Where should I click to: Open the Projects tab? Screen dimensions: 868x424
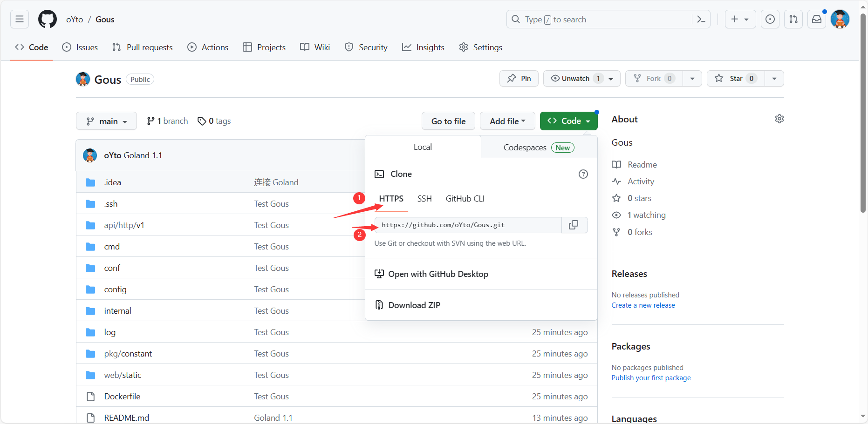click(x=264, y=47)
